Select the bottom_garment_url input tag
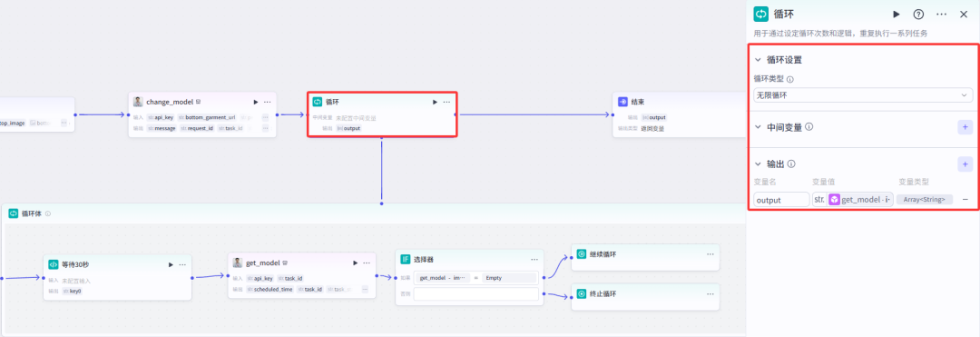Viewport: 980px width, 337px height. (207, 117)
